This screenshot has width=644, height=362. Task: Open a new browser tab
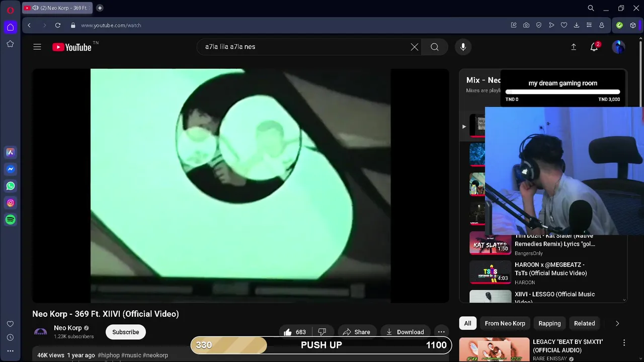click(x=100, y=8)
